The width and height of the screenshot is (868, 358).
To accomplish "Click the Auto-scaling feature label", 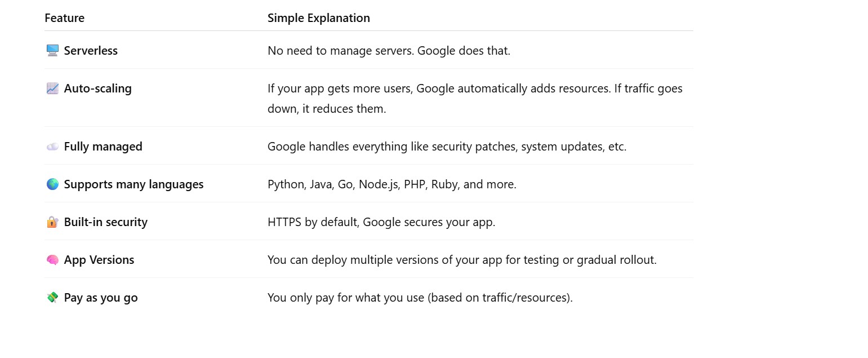I will [x=97, y=89].
